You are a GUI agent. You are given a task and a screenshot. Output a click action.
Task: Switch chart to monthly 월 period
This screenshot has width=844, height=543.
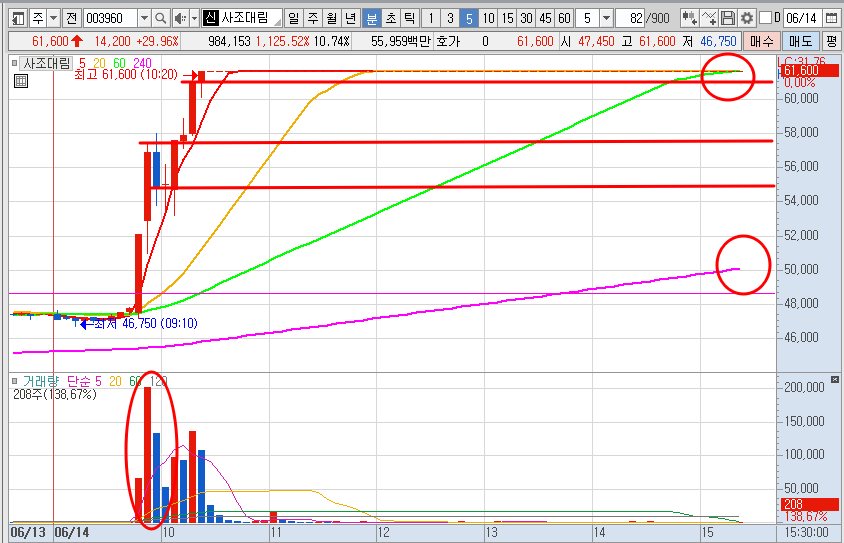coord(332,18)
